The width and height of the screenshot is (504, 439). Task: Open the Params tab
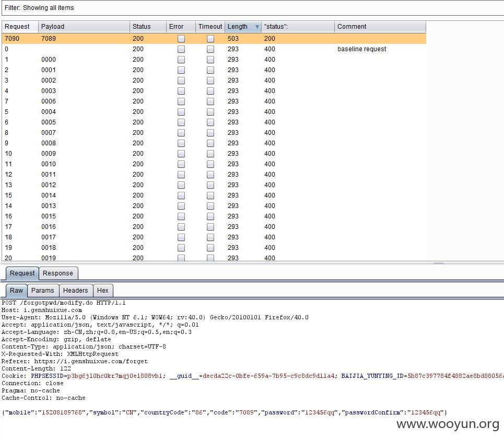click(x=43, y=291)
